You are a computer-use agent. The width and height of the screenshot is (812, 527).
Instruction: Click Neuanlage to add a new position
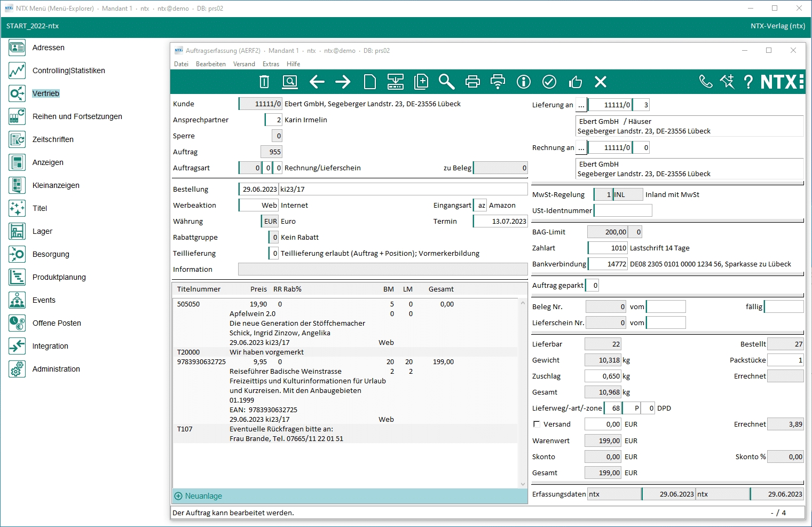203,496
